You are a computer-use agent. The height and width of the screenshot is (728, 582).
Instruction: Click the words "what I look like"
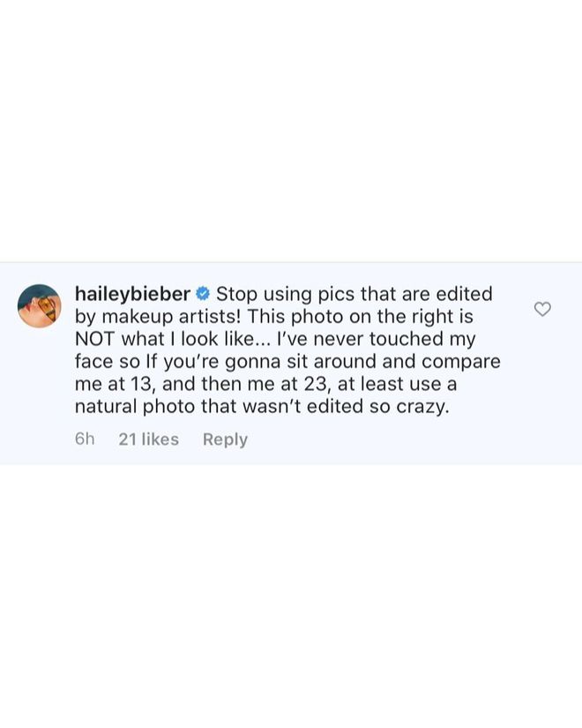coord(189,339)
